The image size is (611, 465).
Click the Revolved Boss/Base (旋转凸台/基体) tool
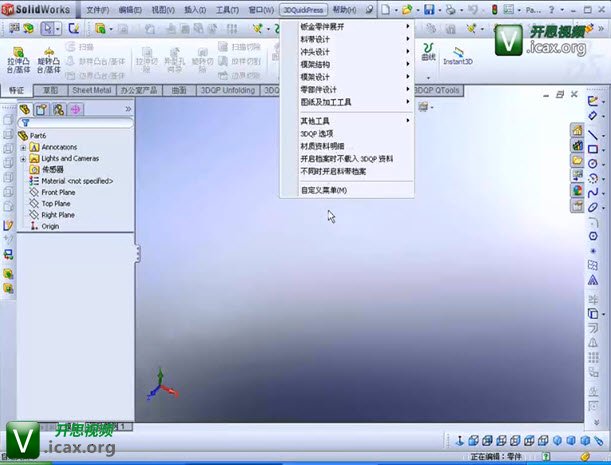point(49,60)
